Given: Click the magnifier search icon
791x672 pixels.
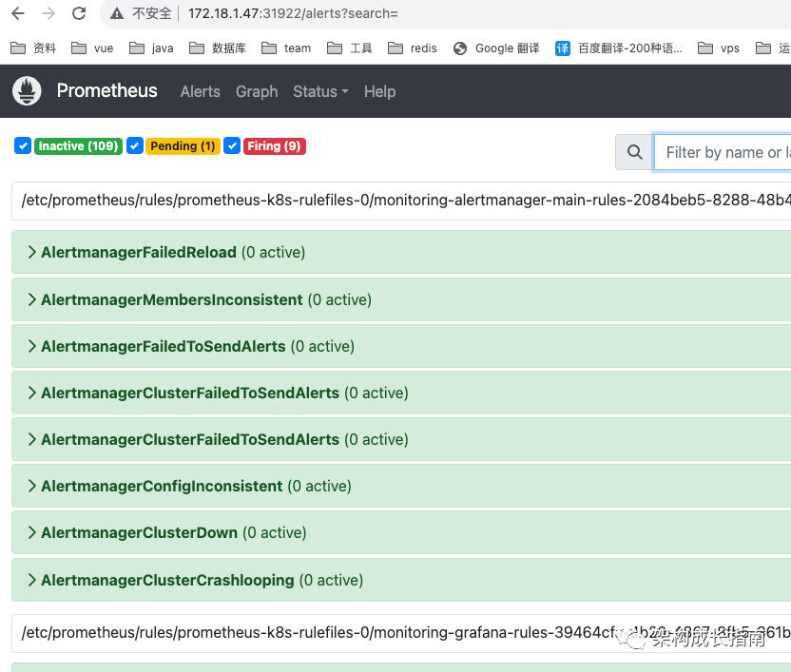Looking at the screenshot, I should [x=635, y=152].
